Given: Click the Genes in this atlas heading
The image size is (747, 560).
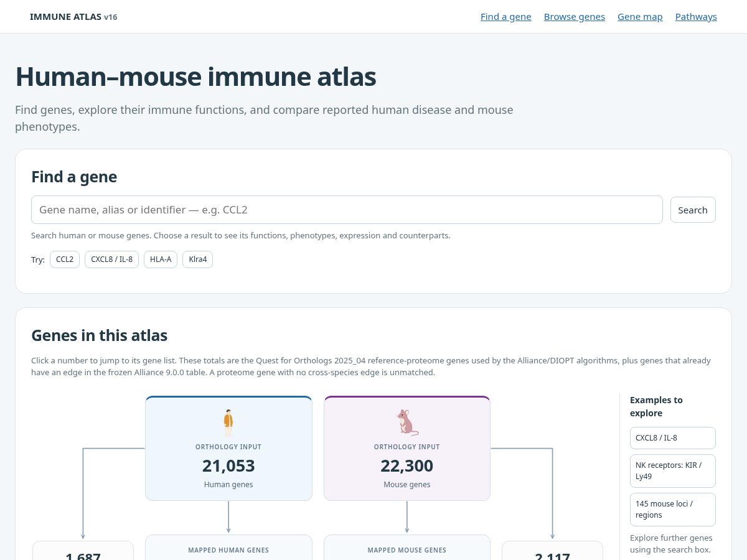Looking at the screenshot, I should pyautogui.click(x=100, y=335).
